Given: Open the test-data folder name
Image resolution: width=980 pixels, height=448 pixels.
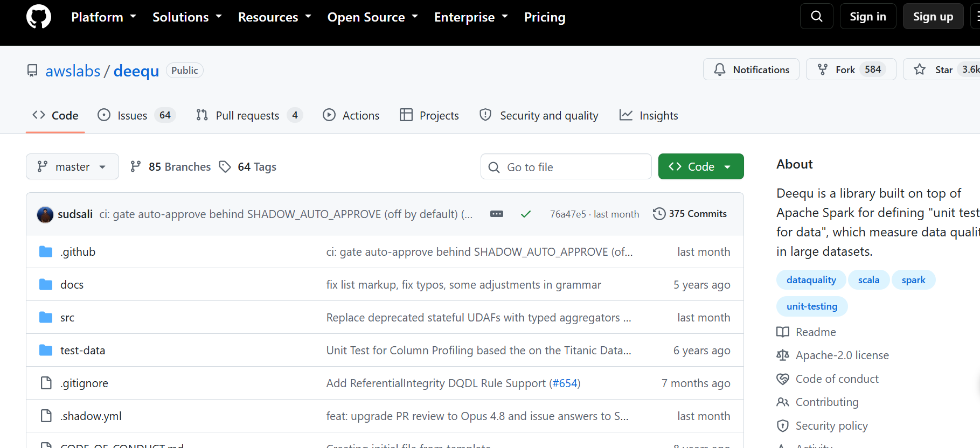Looking at the screenshot, I should (x=82, y=351).
